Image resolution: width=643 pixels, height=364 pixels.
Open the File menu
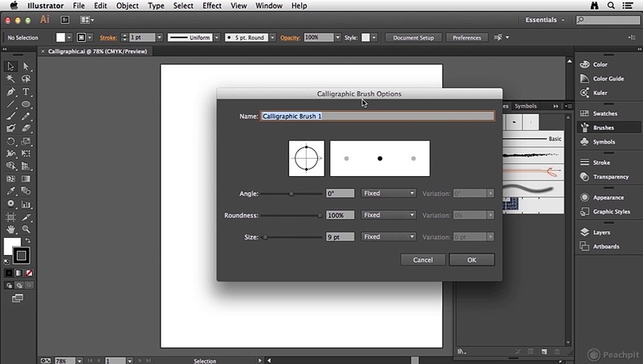[78, 6]
